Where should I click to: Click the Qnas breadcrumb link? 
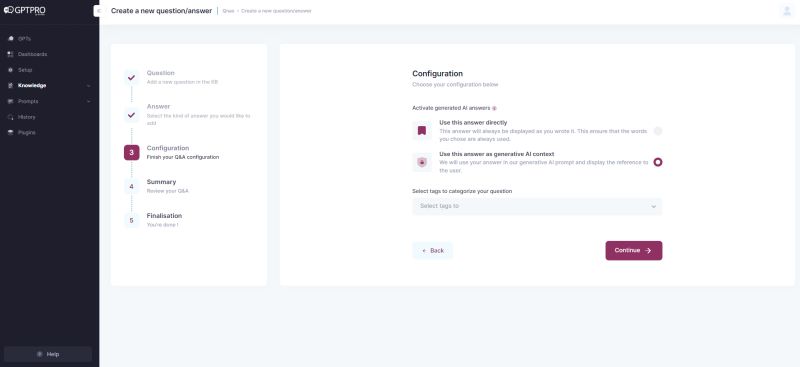[228, 11]
